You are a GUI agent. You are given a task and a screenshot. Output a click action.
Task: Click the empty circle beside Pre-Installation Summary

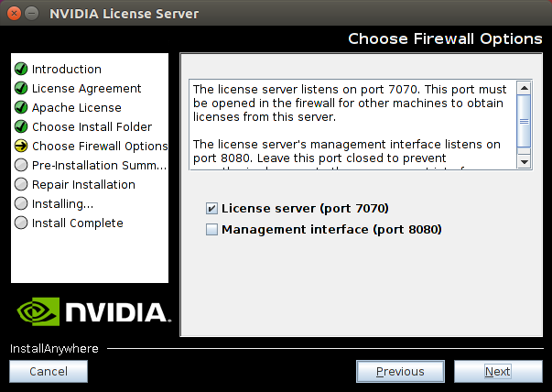(x=21, y=166)
